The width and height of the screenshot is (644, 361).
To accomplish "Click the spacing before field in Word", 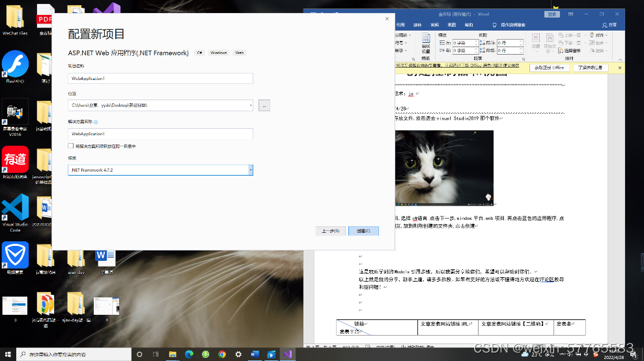I will pyautogui.click(x=509, y=43).
